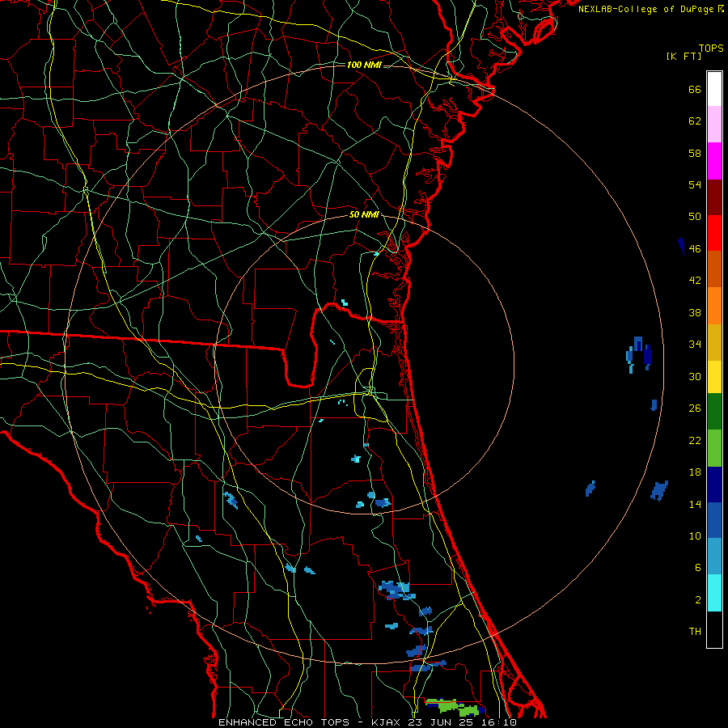Click the legend value '42'

point(695,281)
